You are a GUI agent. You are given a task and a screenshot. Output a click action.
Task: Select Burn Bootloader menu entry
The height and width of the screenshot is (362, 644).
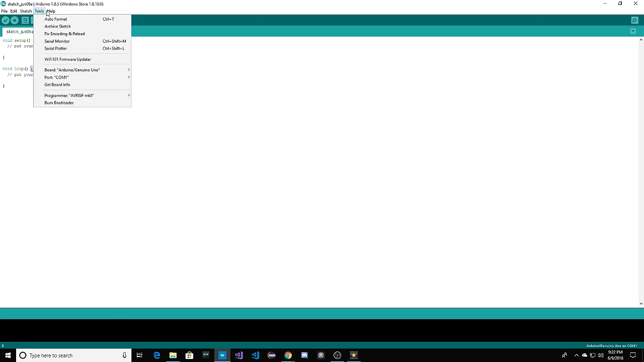[59, 103]
